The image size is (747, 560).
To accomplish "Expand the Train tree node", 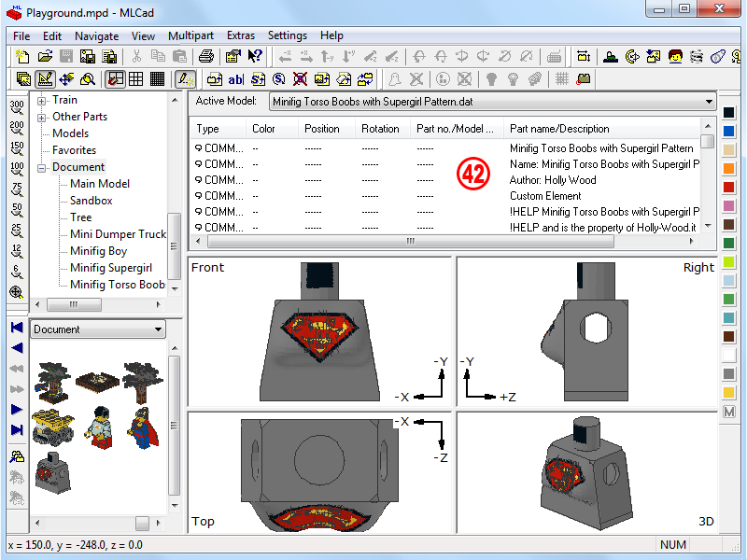I will pyautogui.click(x=41, y=101).
